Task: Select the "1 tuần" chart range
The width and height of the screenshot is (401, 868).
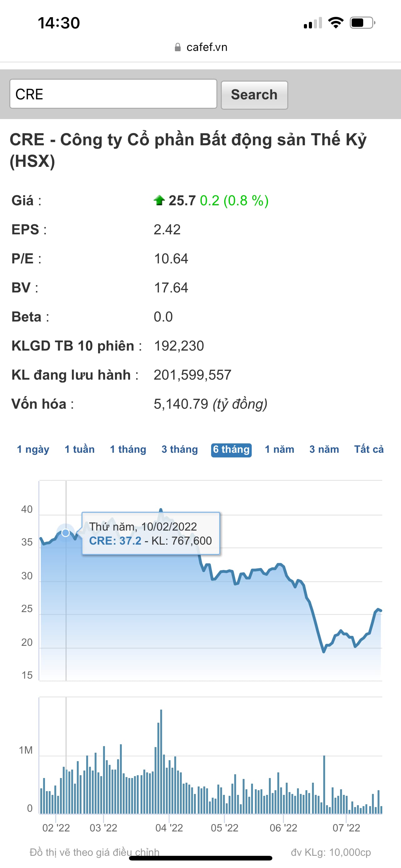Action: pos(79,450)
